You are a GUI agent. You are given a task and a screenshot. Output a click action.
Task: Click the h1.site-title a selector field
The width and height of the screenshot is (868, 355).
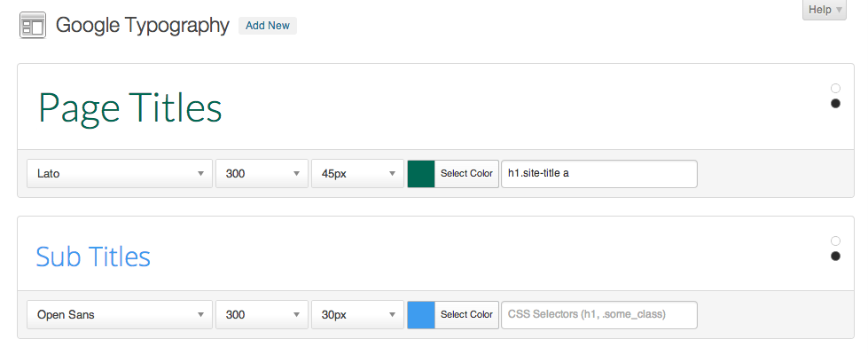[x=599, y=174]
